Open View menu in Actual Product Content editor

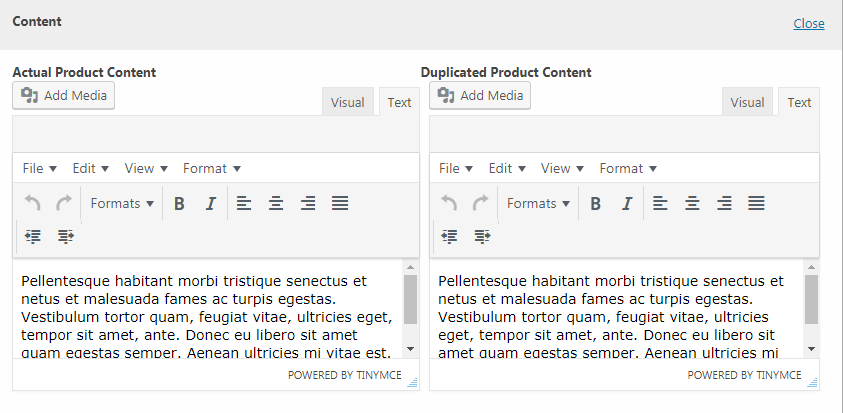click(x=146, y=168)
